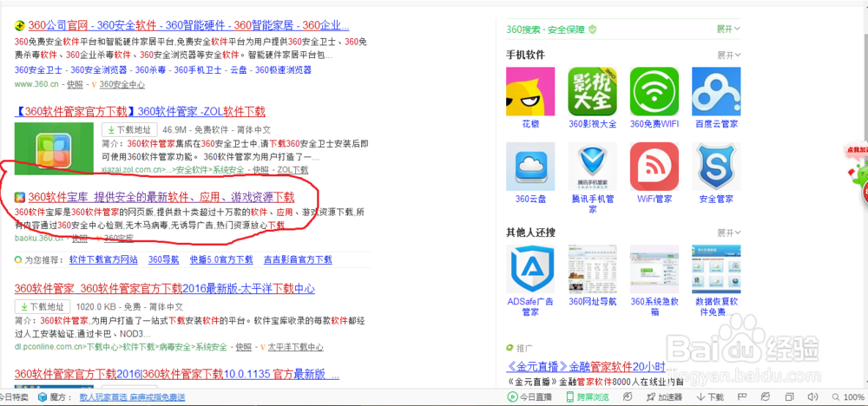
Task: Open the 下载 download arrow in status bar
Action: coord(700,396)
